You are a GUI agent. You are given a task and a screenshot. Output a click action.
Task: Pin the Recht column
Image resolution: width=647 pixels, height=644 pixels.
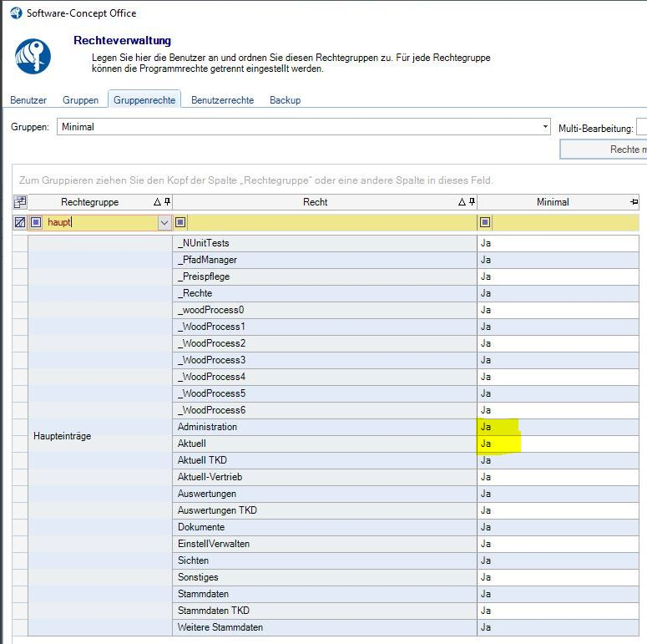(472, 202)
